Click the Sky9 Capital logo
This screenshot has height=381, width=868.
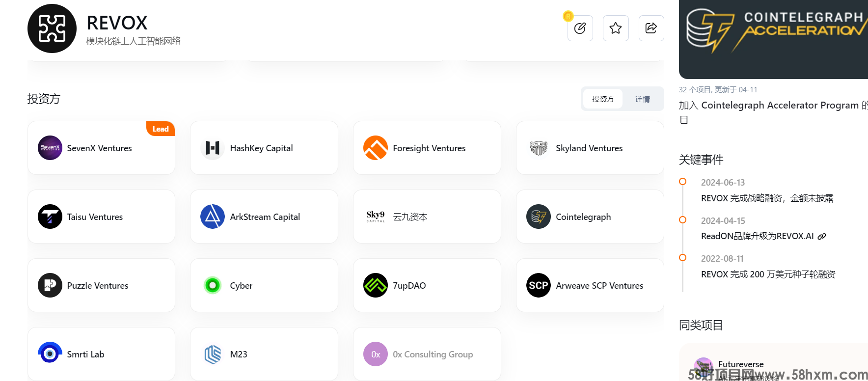(376, 217)
